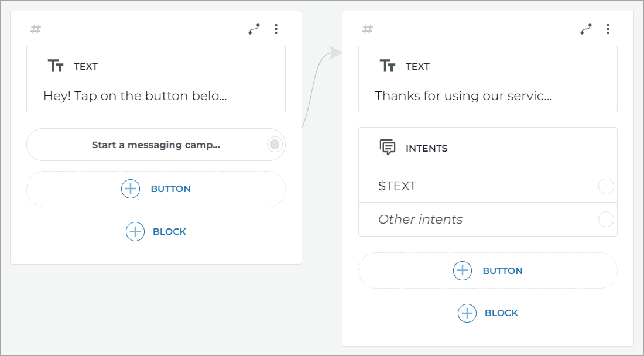This screenshot has width=644, height=356.
Task: Click the connection path icon on left card
Action: coord(254,29)
